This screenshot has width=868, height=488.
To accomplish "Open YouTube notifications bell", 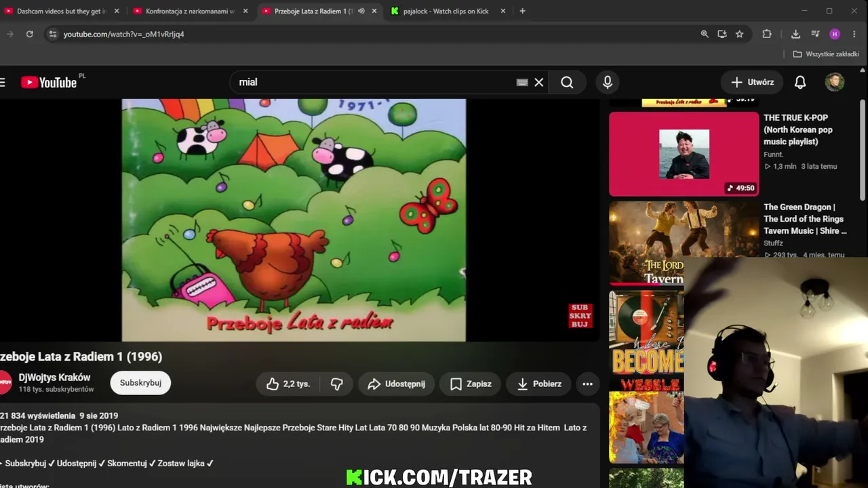I will click(x=800, y=82).
